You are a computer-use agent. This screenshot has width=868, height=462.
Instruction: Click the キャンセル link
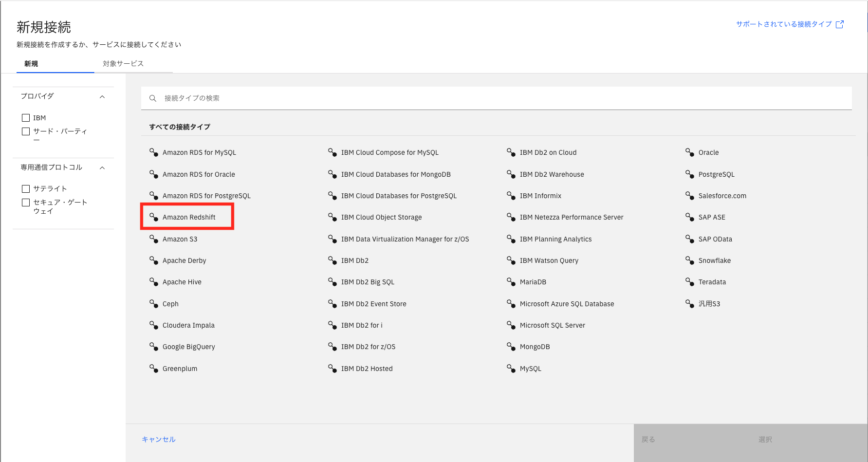point(159,439)
